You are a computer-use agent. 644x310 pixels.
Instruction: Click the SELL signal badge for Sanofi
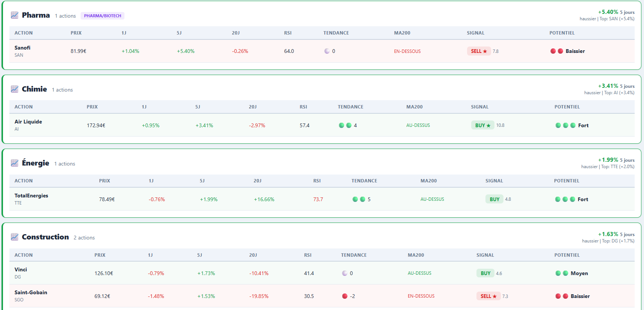pyautogui.click(x=478, y=51)
